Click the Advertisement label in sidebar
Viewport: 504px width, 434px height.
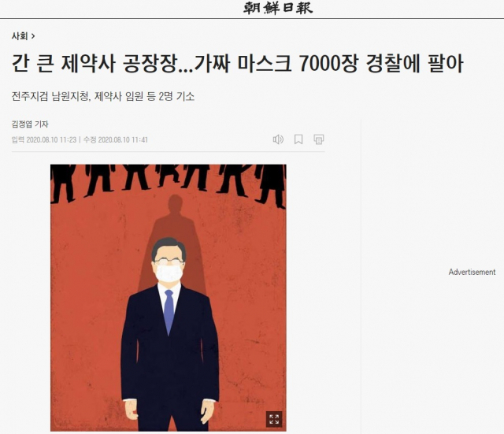[472, 272]
